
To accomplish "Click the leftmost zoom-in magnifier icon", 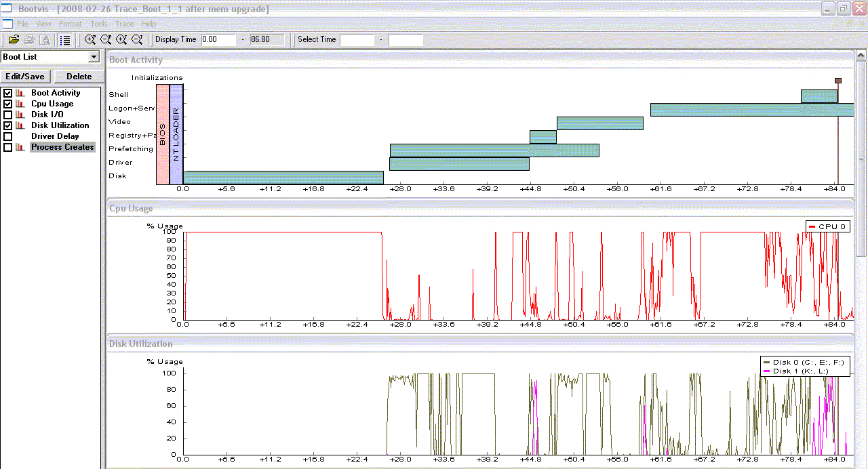I will click(x=90, y=39).
